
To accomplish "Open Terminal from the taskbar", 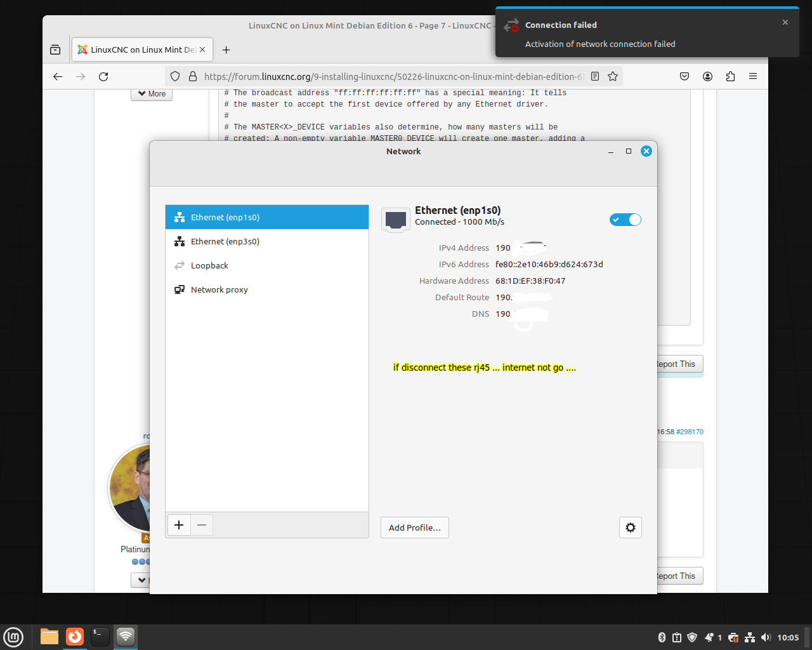I will point(100,637).
